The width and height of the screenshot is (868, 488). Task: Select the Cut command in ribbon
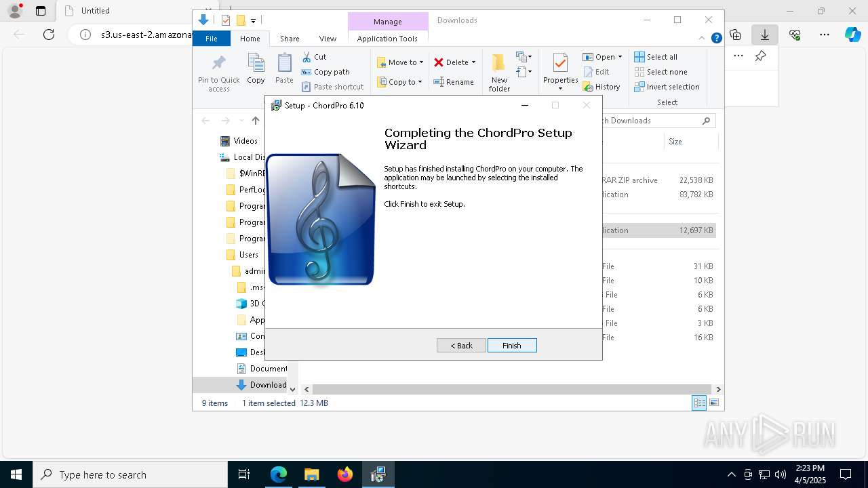tap(314, 57)
